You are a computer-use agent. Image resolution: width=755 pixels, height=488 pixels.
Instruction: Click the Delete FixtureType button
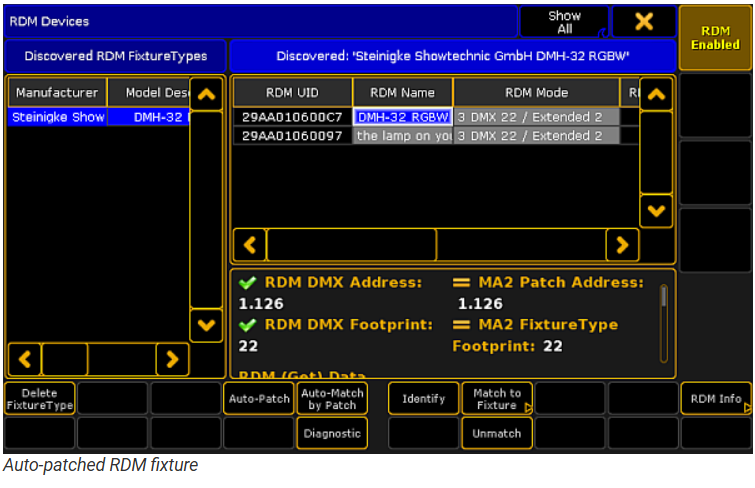pos(40,399)
